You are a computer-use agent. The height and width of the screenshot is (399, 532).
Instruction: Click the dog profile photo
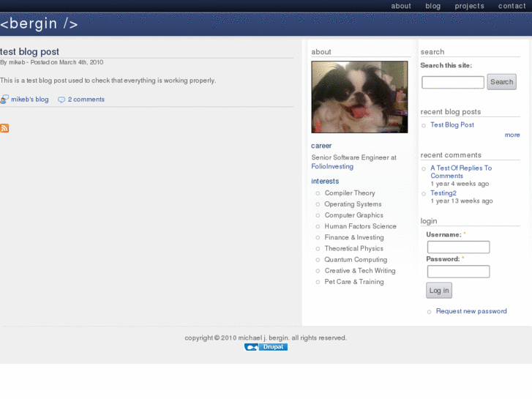(359, 97)
